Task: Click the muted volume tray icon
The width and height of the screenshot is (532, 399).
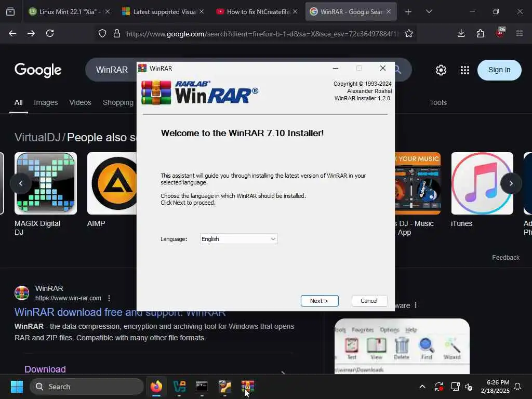Action: coord(469,387)
